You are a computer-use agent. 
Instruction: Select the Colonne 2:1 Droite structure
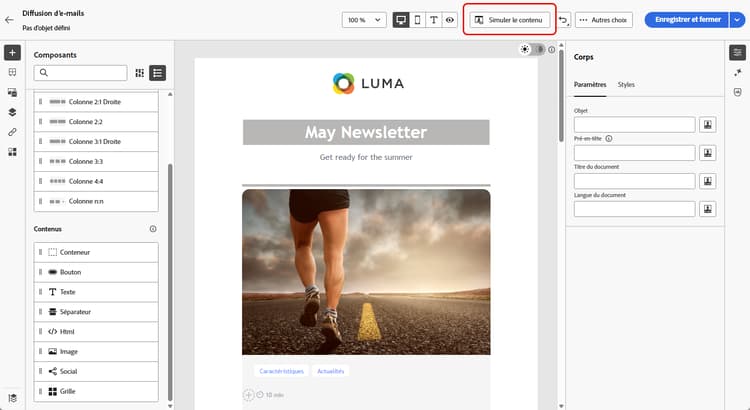click(96, 102)
